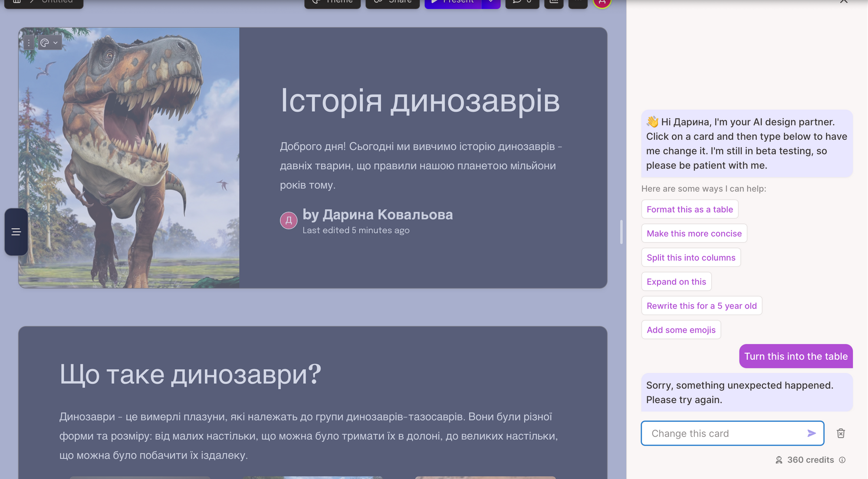Choose 'Expand on this' suggestion
This screenshot has width=868, height=479.
click(x=676, y=282)
